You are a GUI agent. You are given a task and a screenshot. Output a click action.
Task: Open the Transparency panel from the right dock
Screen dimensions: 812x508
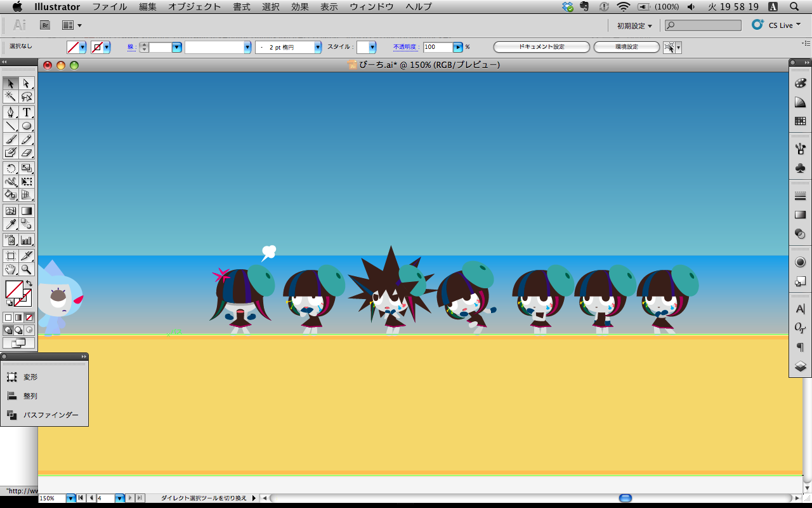point(800,234)
